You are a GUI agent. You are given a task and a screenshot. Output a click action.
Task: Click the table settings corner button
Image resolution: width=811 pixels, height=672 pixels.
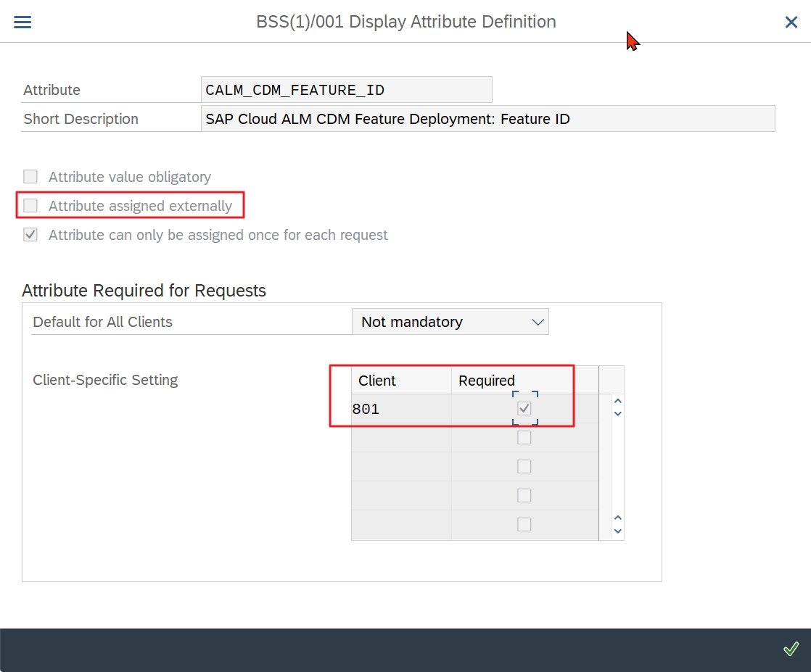click(x=612, y=380)
